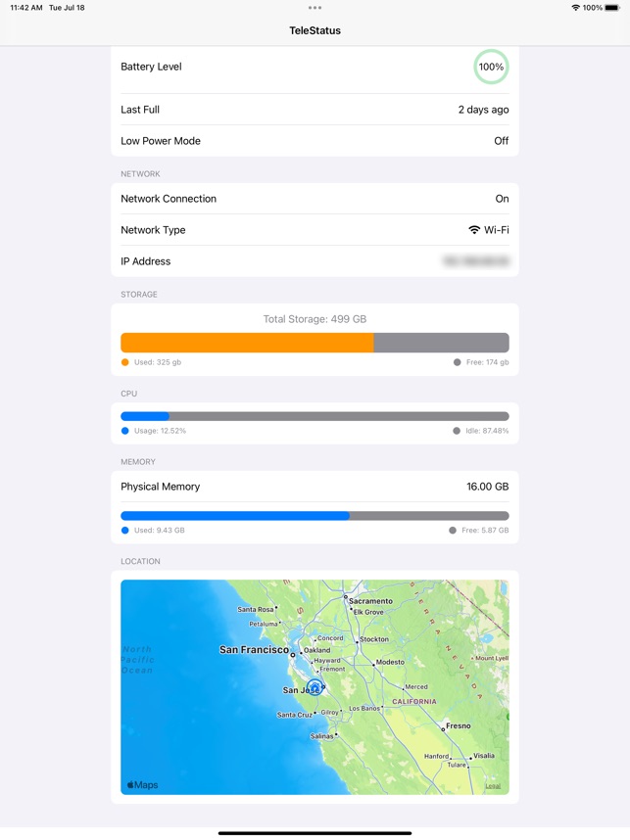Select the Network Connection row

pos(315,199)
